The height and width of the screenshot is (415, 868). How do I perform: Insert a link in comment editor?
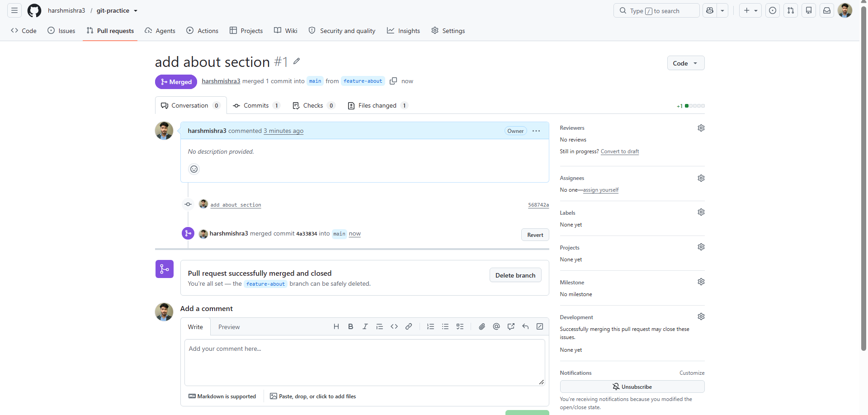click(x=409, y=326)
